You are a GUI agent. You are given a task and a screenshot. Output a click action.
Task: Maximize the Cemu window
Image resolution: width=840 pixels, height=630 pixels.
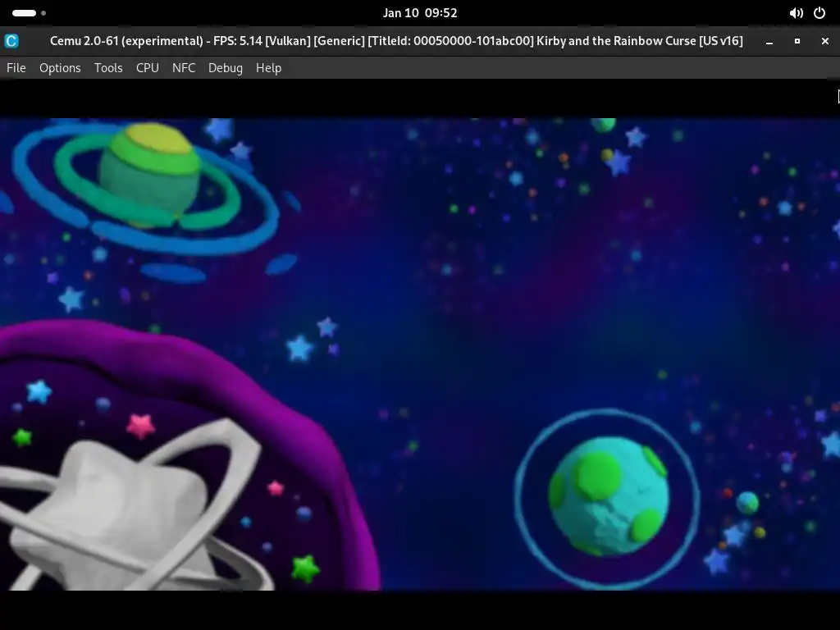pyautogui.click(x=797, y=41)
